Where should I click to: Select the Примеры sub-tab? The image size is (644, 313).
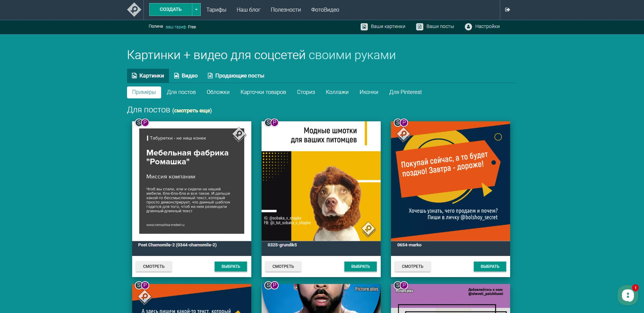144,92
